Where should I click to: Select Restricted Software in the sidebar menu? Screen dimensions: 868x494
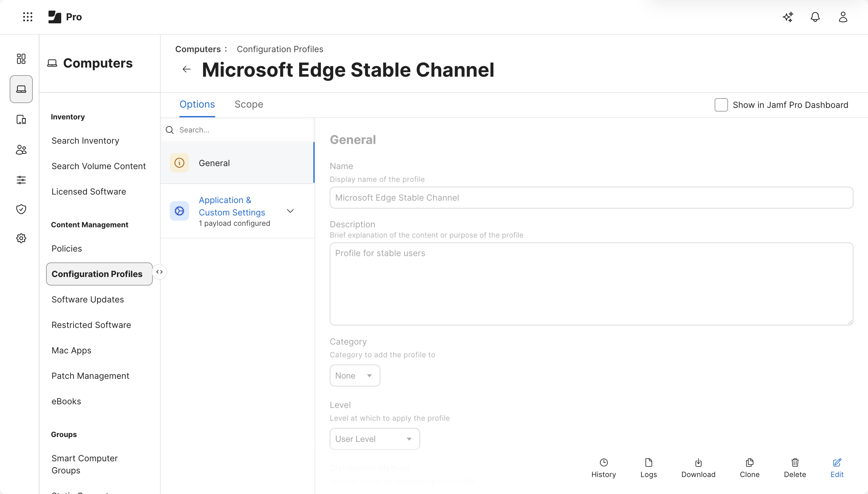point(91,325)
